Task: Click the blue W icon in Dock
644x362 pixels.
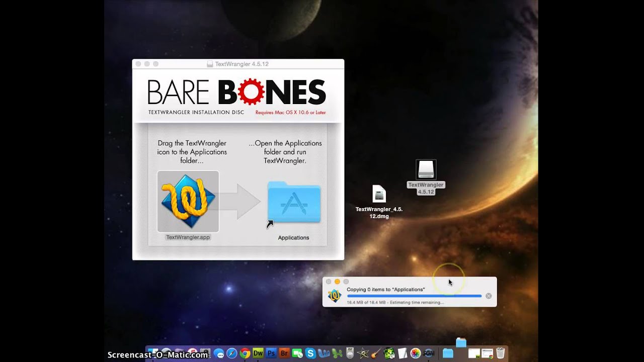Action: pyautogui.click(x=324, y=353)
